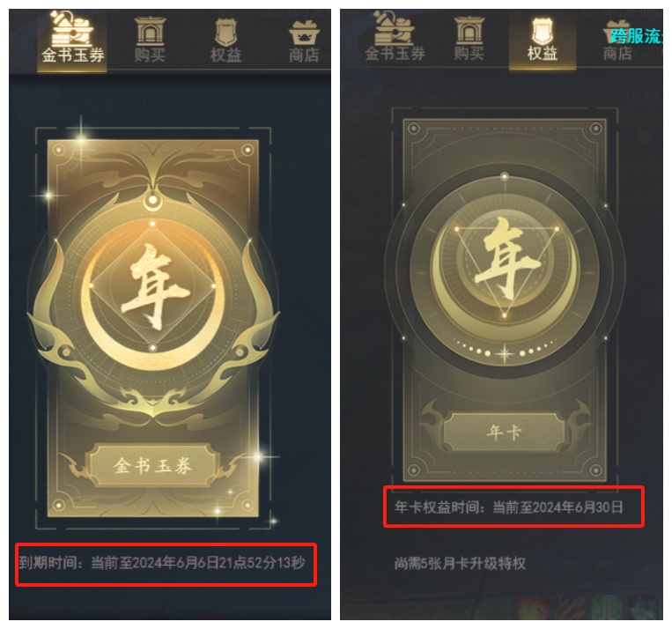Viewport: 672px width, 629px height.
Task: Open the 商店 tab label in the left panel
Action: [304, 55]
